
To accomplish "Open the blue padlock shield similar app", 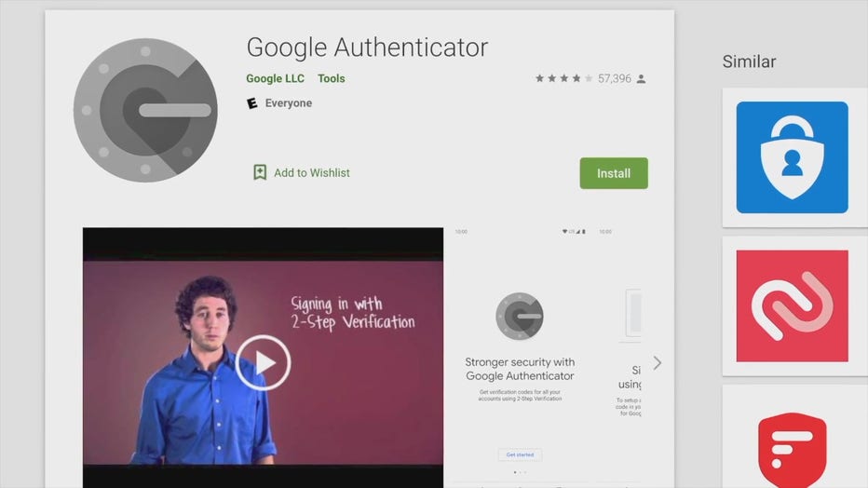I will tap(792, 157).
